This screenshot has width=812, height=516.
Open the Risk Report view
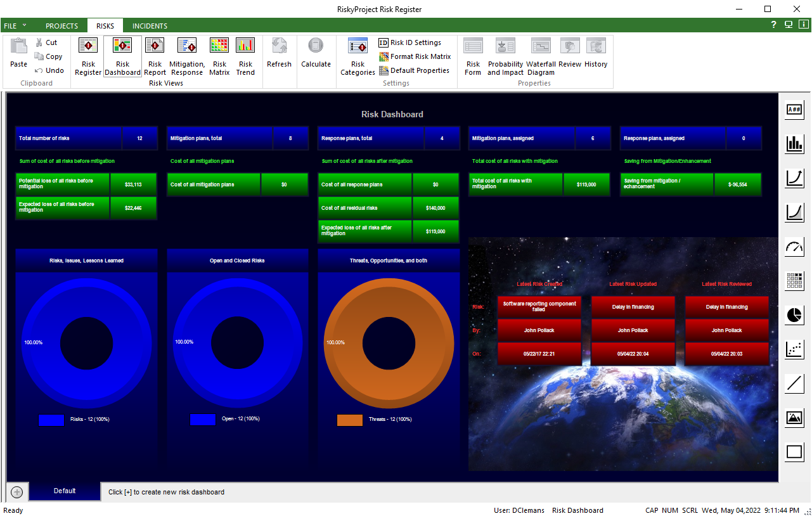[155, 56]
